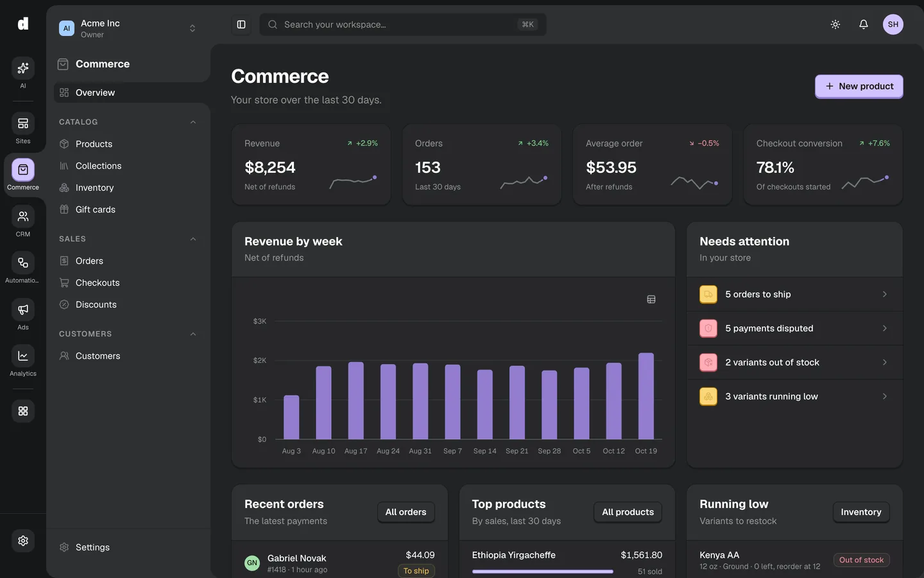Open the AI section in the rail
The image size is (924, 578).
23,68
